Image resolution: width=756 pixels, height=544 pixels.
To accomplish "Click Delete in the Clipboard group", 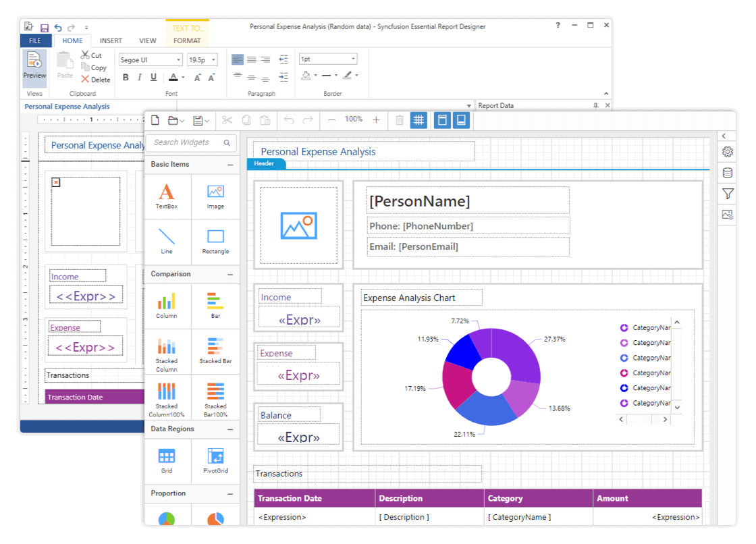I will pyautogui.click(x=96, y=80).
